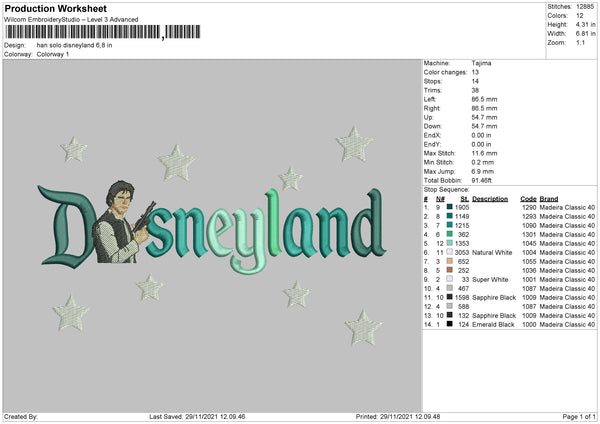Click the Machine value 'Tajima'
This screenshot has width=600, height=424.
[481, 63]
